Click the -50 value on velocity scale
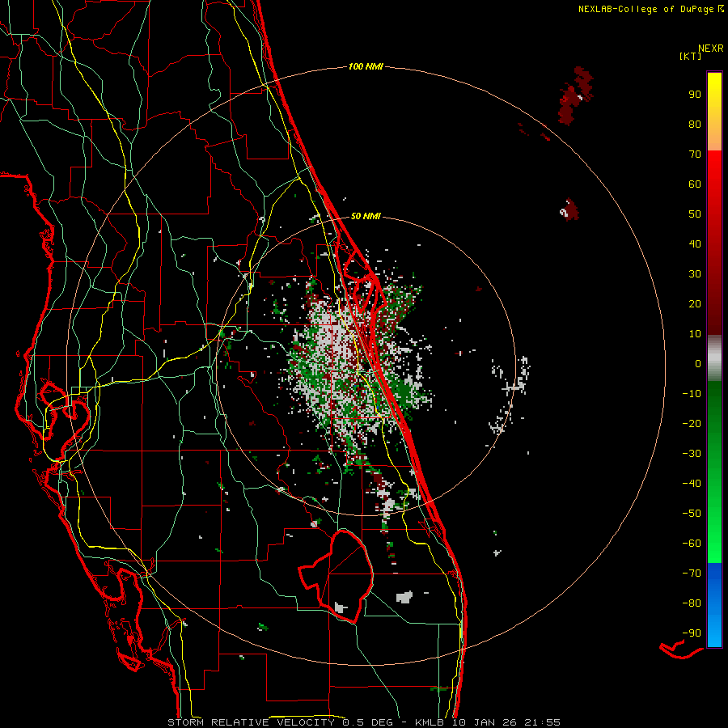The height and width of the screenshot is (728, 728). click(x=692, y=514)
